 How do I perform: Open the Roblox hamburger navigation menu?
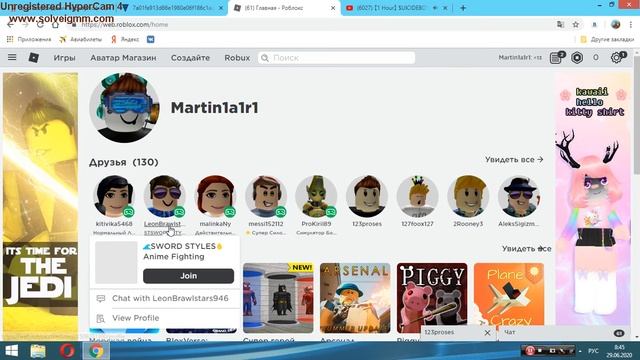point(12,57)
